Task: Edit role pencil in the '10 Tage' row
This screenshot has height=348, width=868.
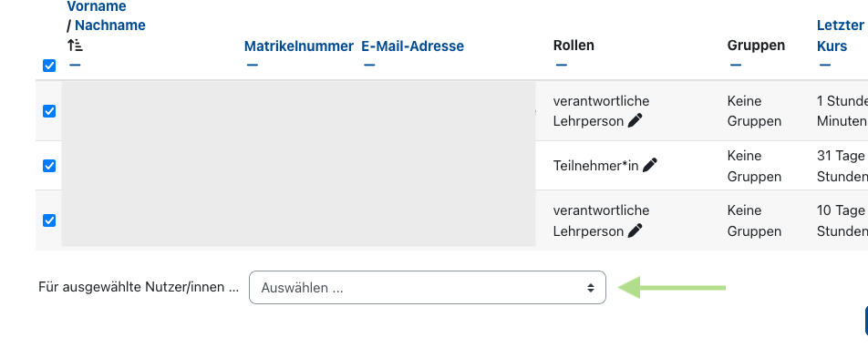Action: pos(635,230)
